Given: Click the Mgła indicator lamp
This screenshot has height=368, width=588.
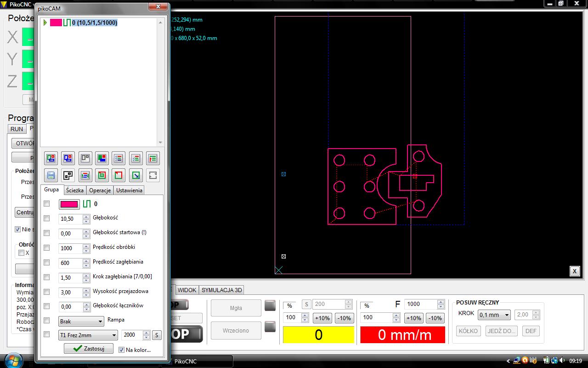Looking at the screenshot, I should [x=270, y=305].
